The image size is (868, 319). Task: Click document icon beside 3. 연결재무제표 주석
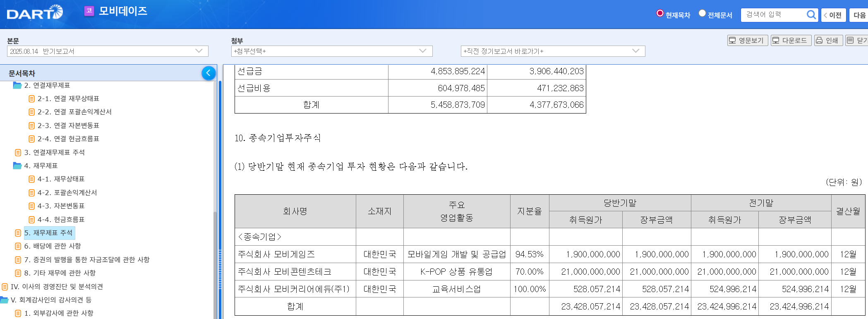coord(18,152)
